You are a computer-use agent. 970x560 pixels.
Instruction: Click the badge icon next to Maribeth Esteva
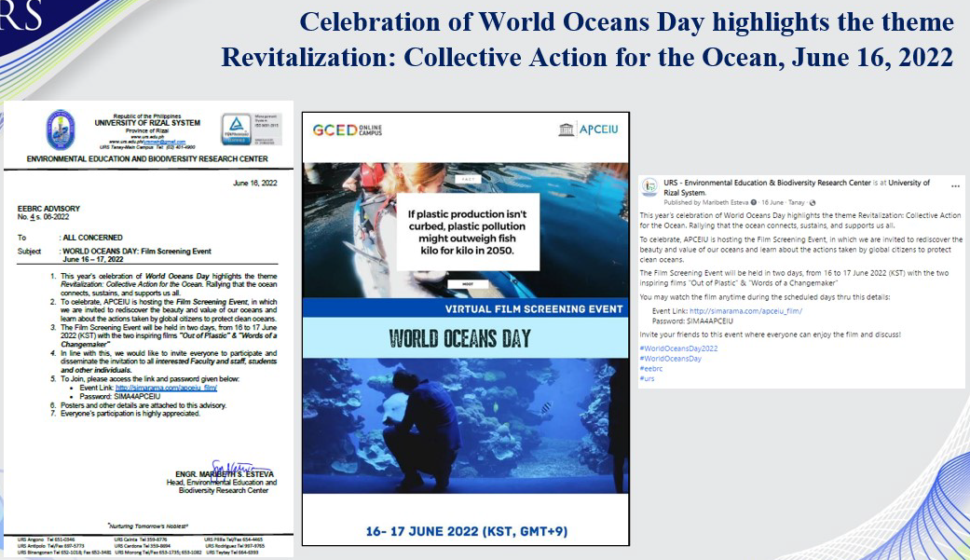tap(754, 202)
